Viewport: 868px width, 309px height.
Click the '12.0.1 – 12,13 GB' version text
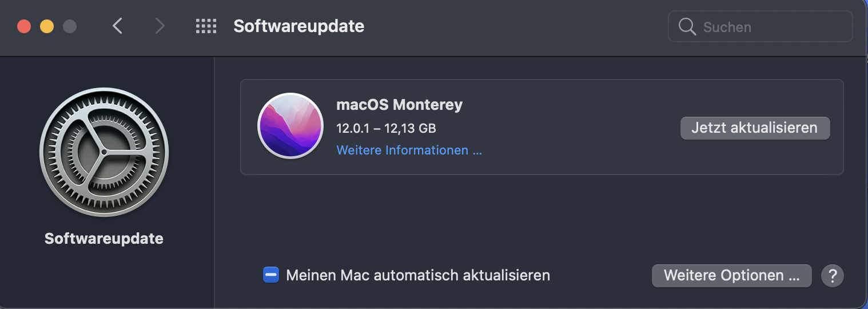tap(386, 128)
